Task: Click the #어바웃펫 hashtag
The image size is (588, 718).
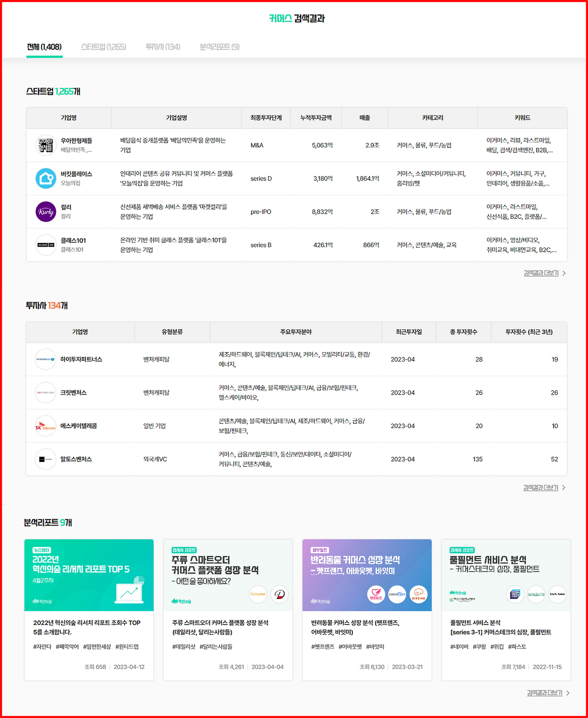Action: [350, 647]
